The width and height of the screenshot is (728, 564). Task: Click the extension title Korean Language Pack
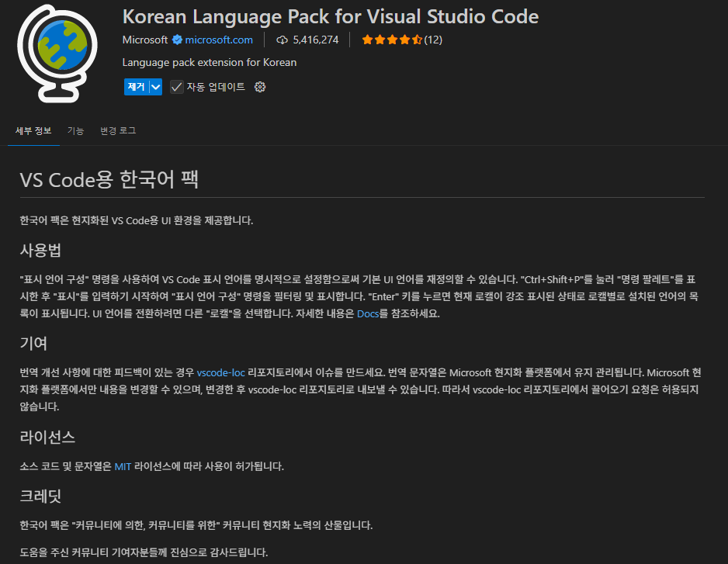(331, 17)
